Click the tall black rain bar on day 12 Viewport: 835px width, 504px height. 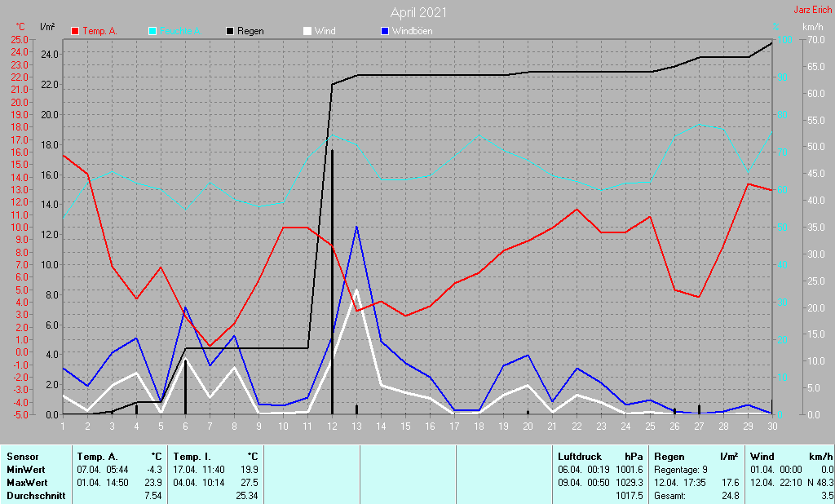pos(333,282)
